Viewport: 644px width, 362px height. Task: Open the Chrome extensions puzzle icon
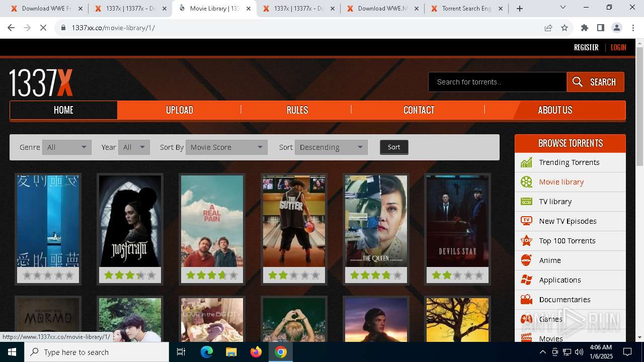tap(585, 28)
